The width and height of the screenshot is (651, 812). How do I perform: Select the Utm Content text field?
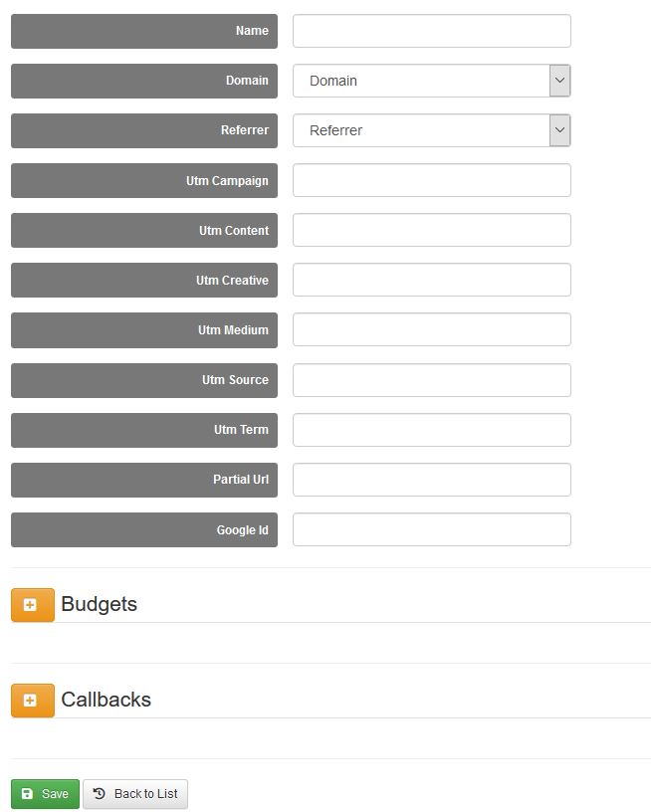tap(431, 231)
